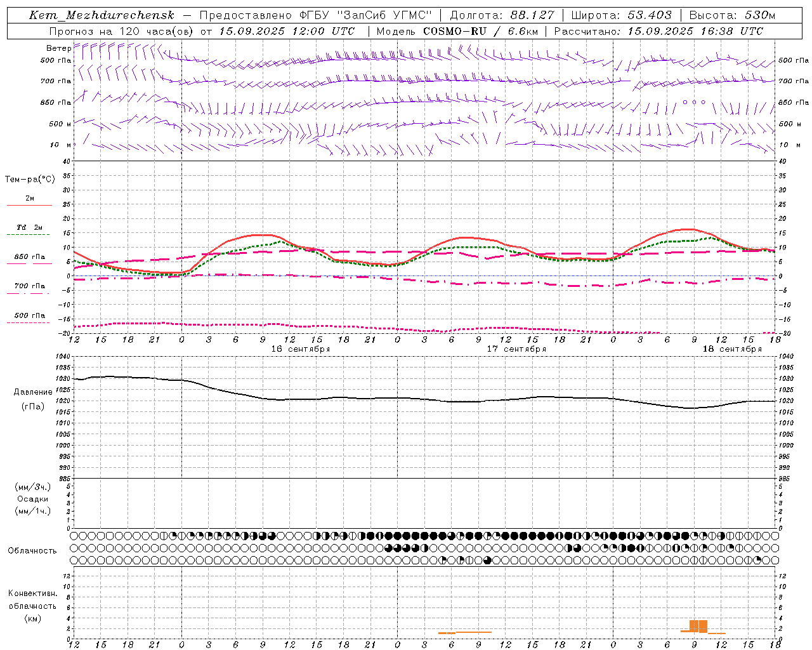Click the 'Td 2м' dew point legend entry
This screenshot has width=812, height=650.
tap(29, 227)
